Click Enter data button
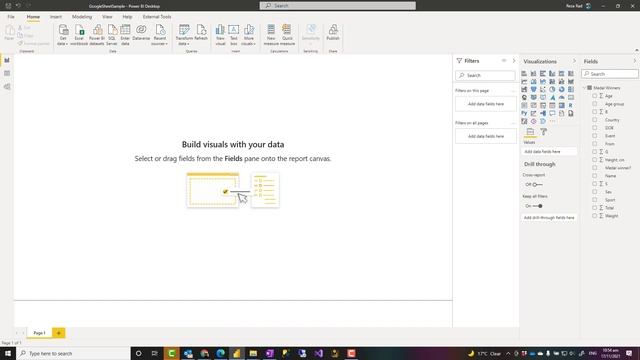 coord(125,35)
